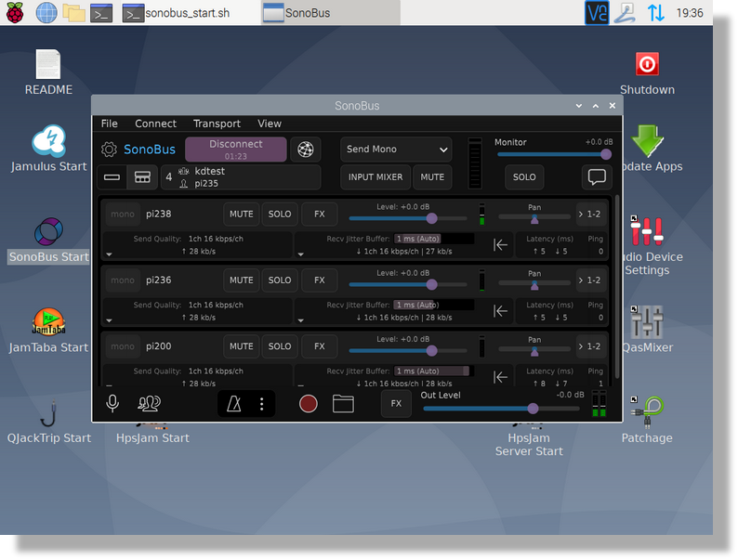This screenshot has width=738, height=560.
Task: Toggle main input MUTE button
Action: (432, 177)
